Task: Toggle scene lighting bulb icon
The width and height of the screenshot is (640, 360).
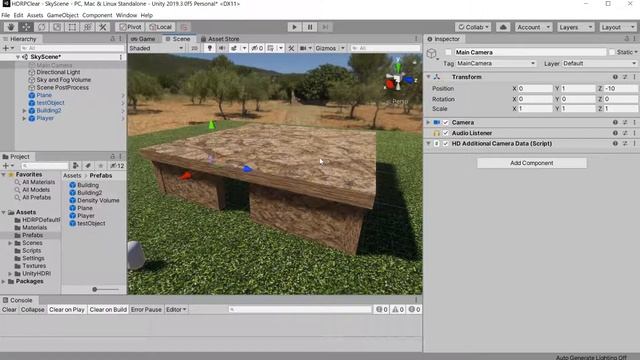Action: [210, 48]
